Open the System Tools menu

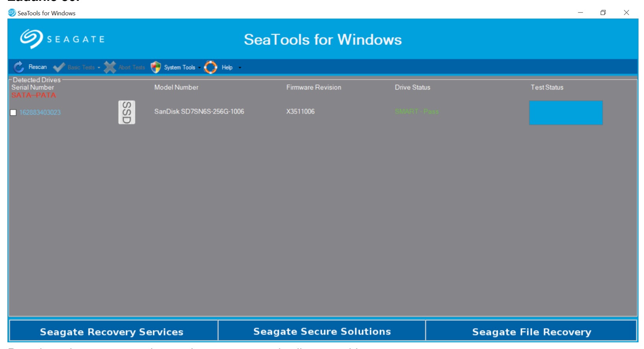tap(180, 67)
